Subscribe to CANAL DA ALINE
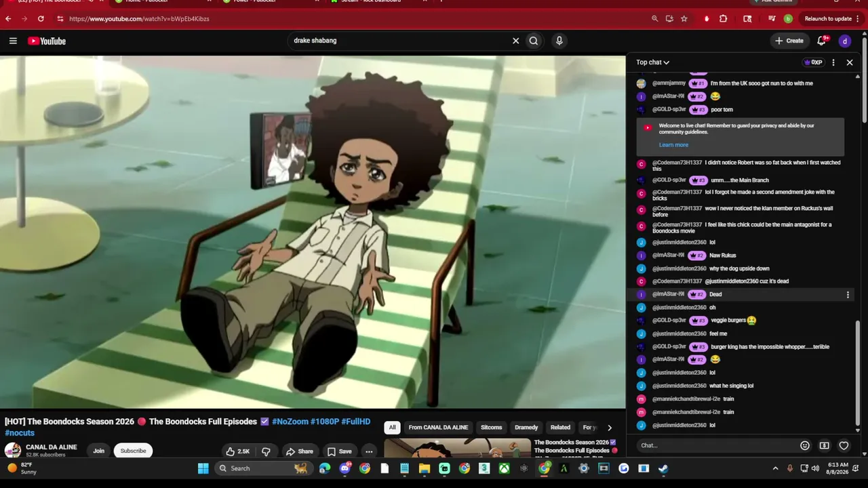 [x=133, y=451]
